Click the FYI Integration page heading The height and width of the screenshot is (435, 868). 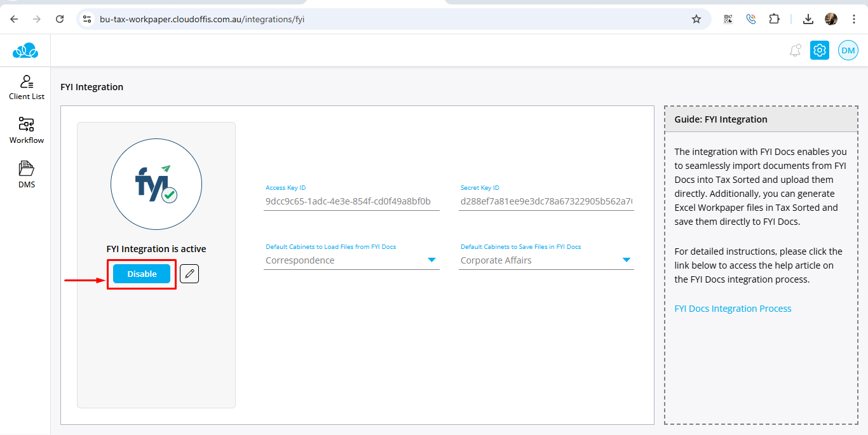tap(92, 87)
